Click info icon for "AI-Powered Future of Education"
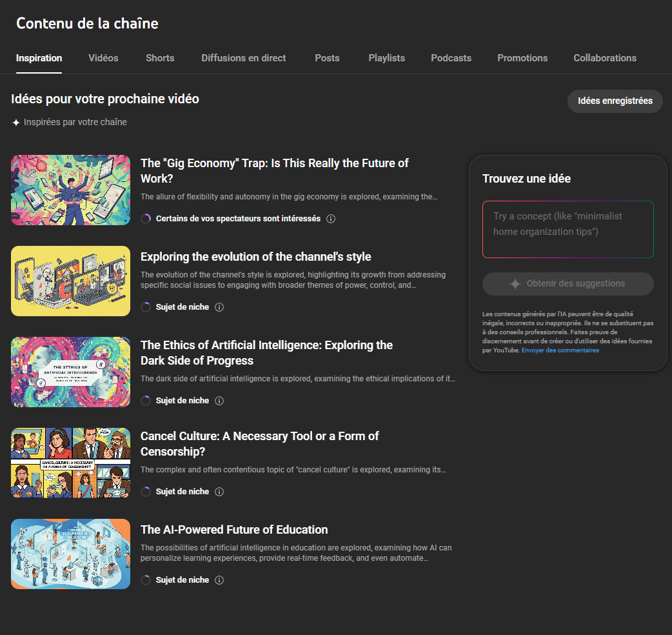The width and height of the screenshot is (672, 635). [219, 580]
